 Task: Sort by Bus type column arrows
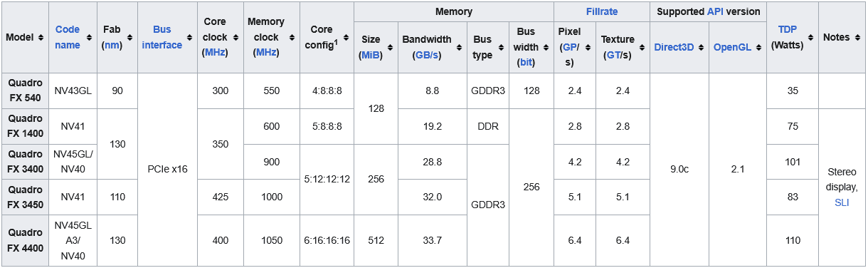pos(501,47)
